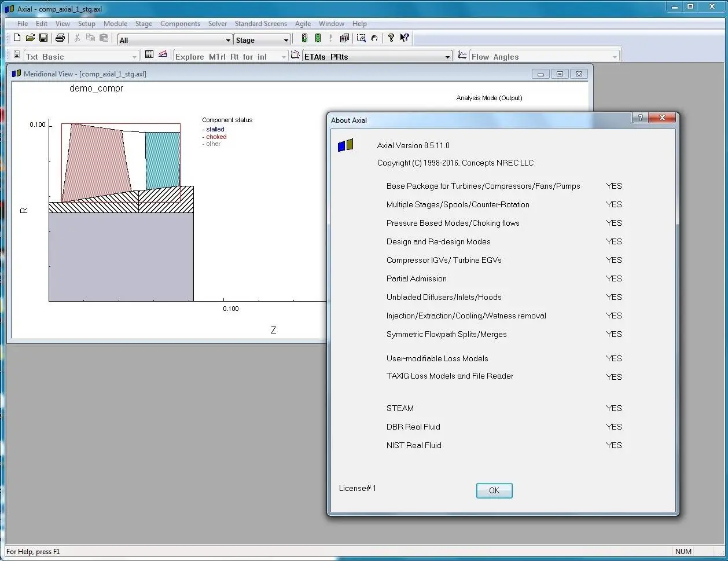Expand the Explore M1rl Rt for inl dropdown

coord(284,57)
